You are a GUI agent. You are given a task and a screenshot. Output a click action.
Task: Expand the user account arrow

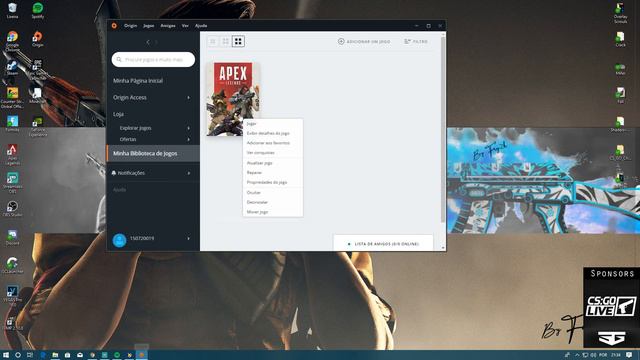(x=189, y=238)
